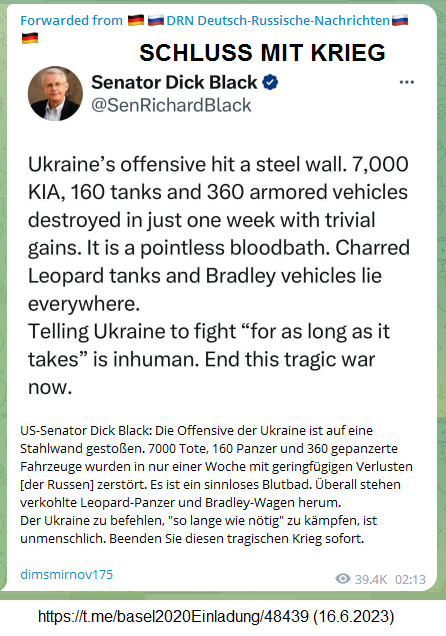
Task: Open the three-dot tweet options menu
Action: (x=407, y=82)
